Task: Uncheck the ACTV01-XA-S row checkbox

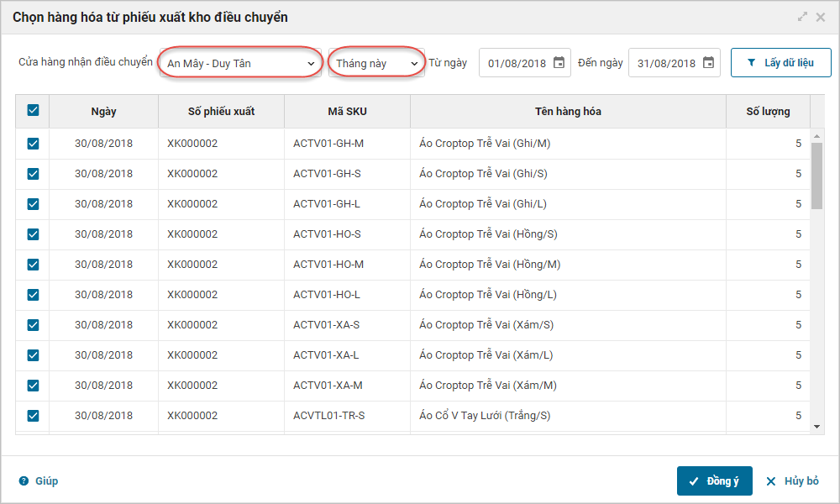Action: 33,325
